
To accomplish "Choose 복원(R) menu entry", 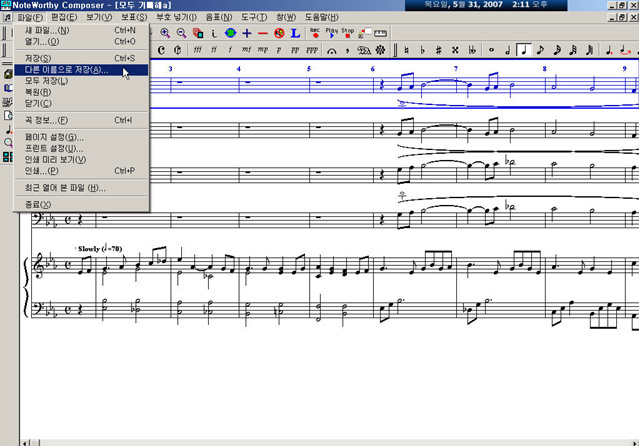I will (x=81, y=92).
